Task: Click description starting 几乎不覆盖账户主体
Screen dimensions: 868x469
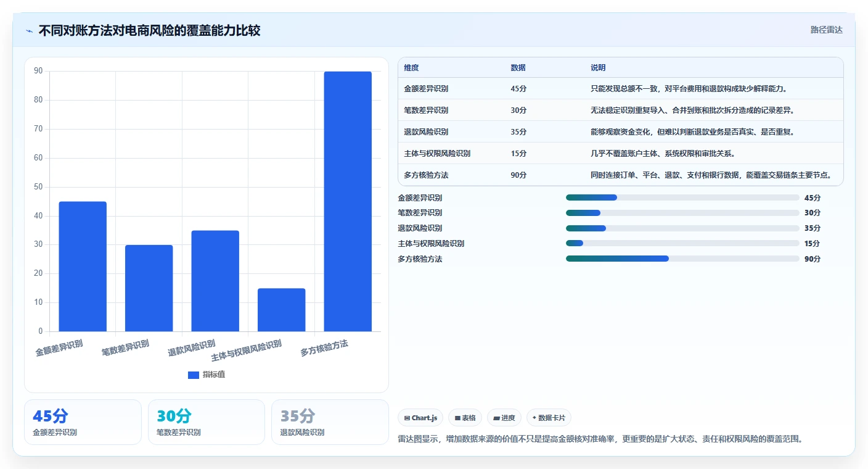Action: [x=663, y=154]
